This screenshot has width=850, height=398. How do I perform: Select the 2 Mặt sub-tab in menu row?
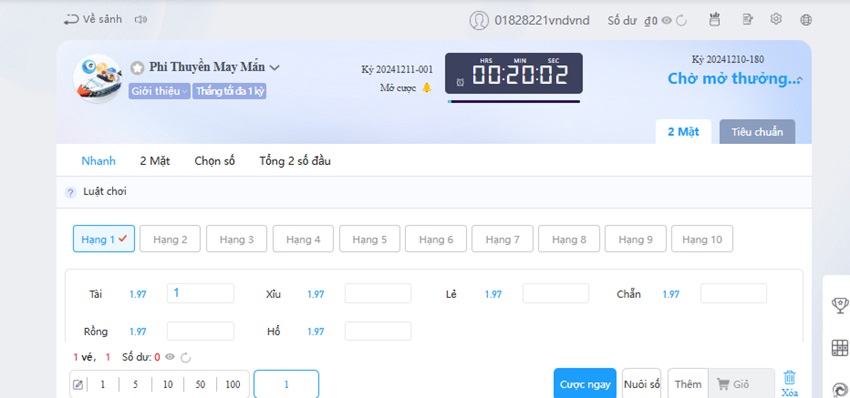tap(155, 161)
